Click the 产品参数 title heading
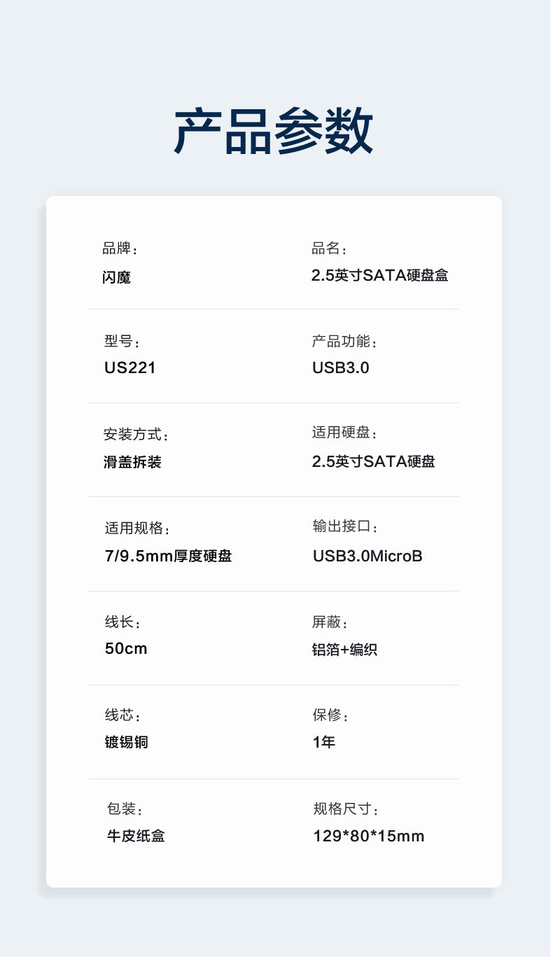This screenshot has width=553, height=980. tap(274, 131)
